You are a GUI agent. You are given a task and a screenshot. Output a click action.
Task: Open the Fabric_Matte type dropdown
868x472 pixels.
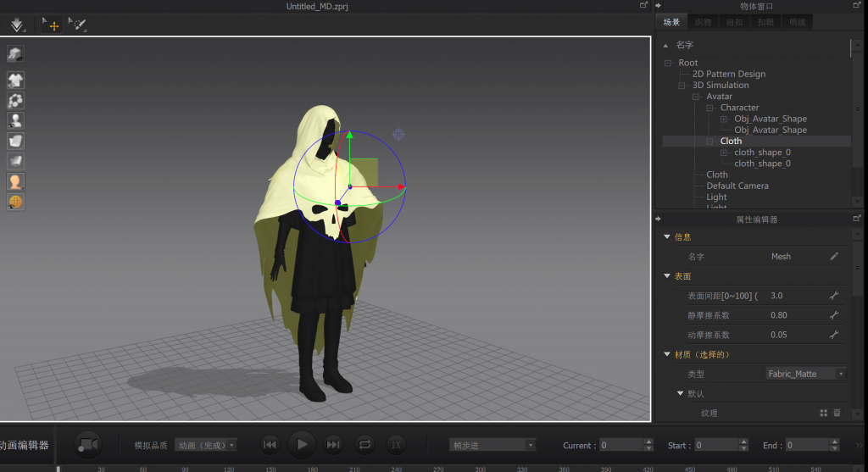(806, 374)
